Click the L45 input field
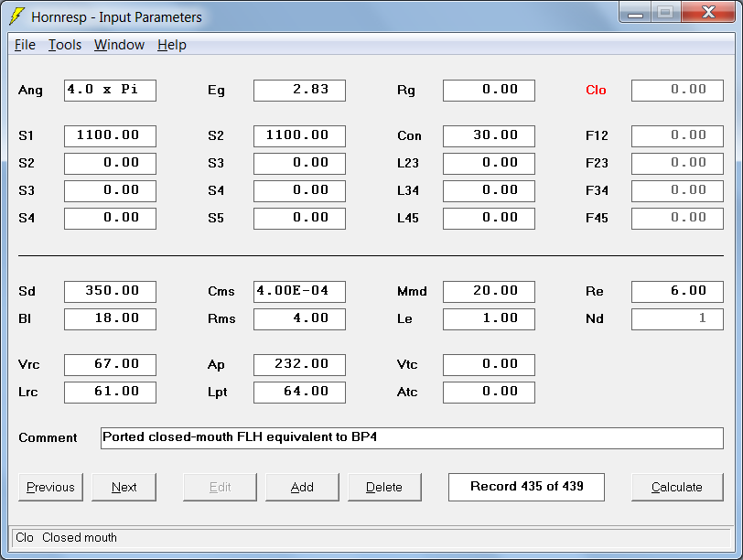This screenshot has width=743, height=560. point(489,219)
